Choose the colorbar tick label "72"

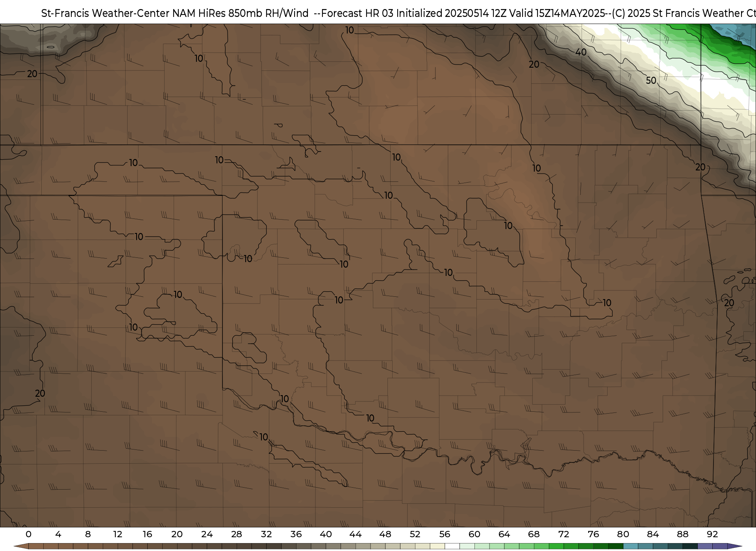pyautogui.click(x=563, y=534)
